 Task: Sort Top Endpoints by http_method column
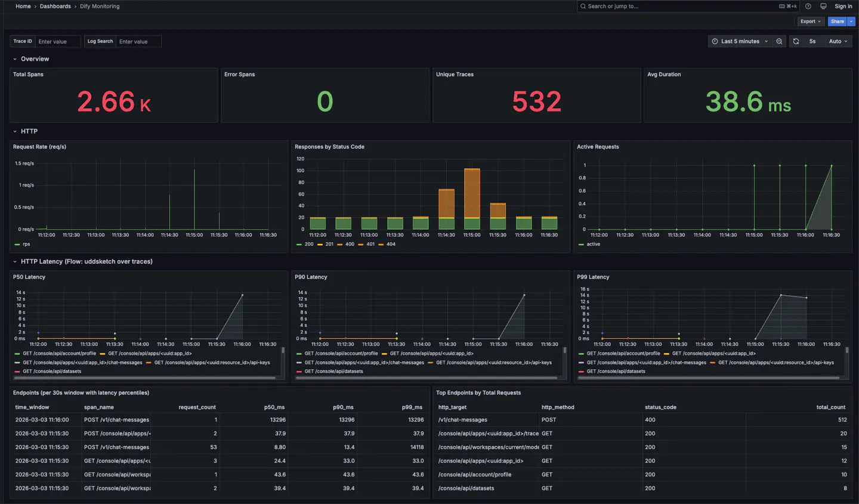(558, 407)
